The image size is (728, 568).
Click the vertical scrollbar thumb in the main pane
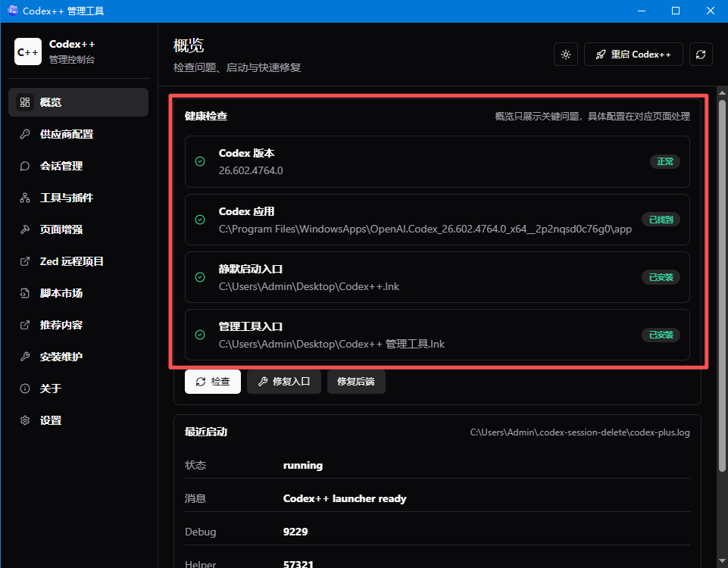click(x=722, y=286)
